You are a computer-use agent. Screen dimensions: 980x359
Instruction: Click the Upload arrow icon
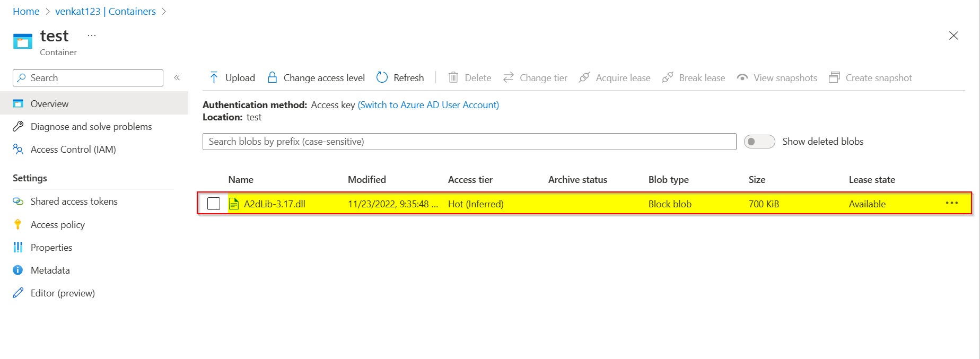tap(214, 78)
